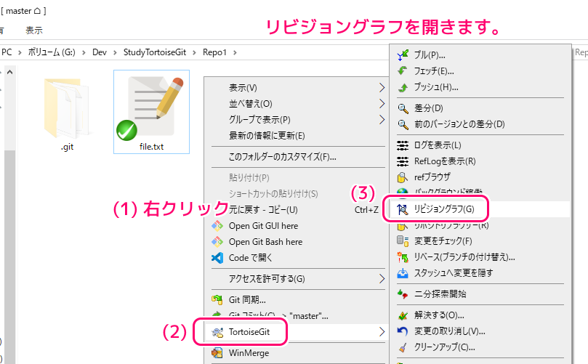Click ボリューム (G:) in the breadcrumb path
Viewport: 588px width, 364px height.
(52, 52)
